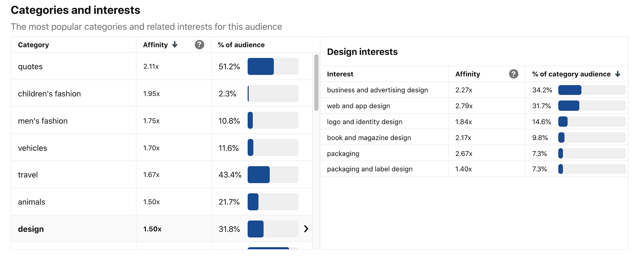Click the 9.8% category audience value
644x259 pixels.
coord(540,137)
